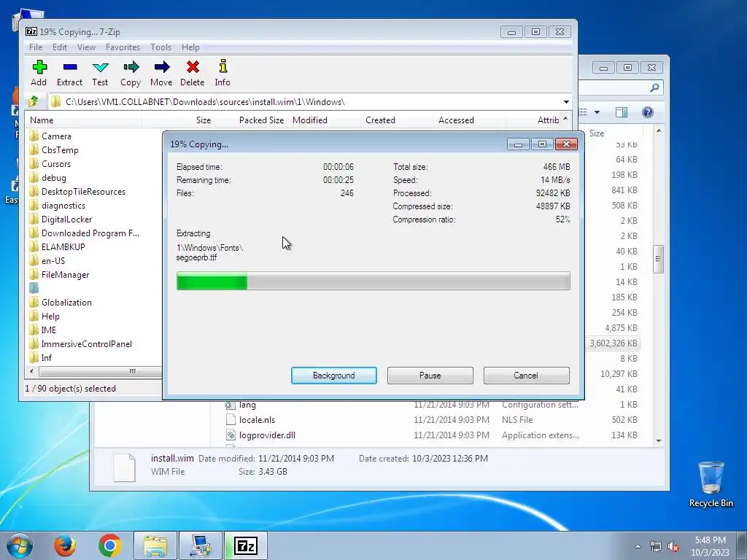Select logprovider.dll in the Explorer window
The width and height of the screenshot is (747, 560).
pyautogui.click(x=267, y=435)
